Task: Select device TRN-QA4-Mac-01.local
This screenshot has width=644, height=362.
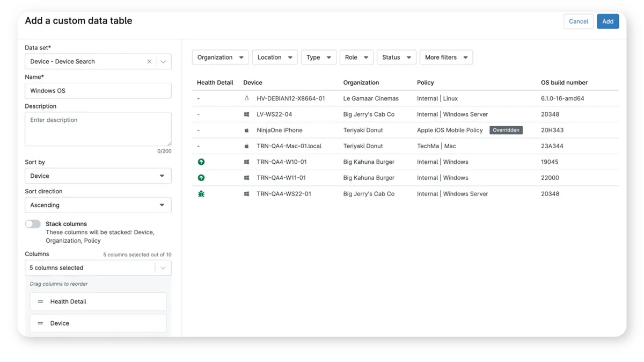Action: 289,146
